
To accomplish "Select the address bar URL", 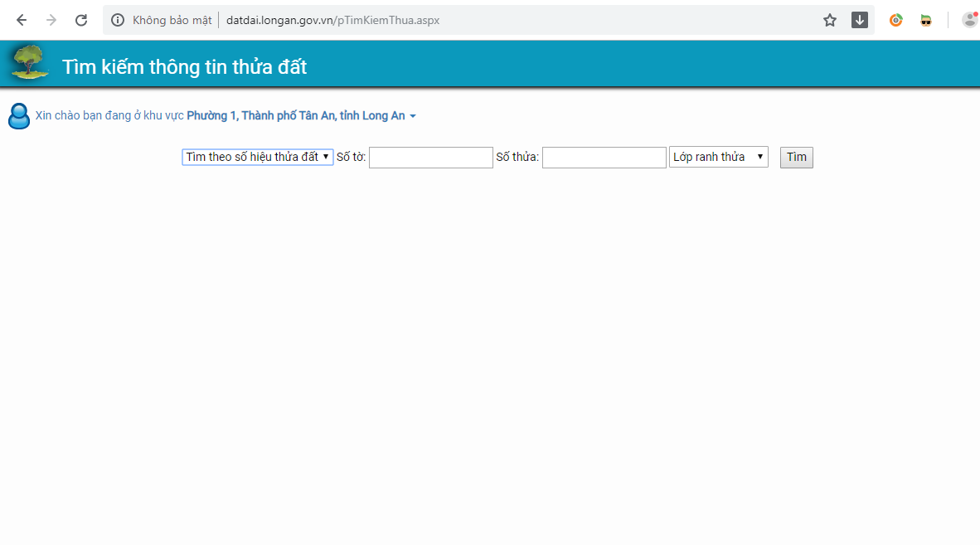I will click(x=332, y=21).
